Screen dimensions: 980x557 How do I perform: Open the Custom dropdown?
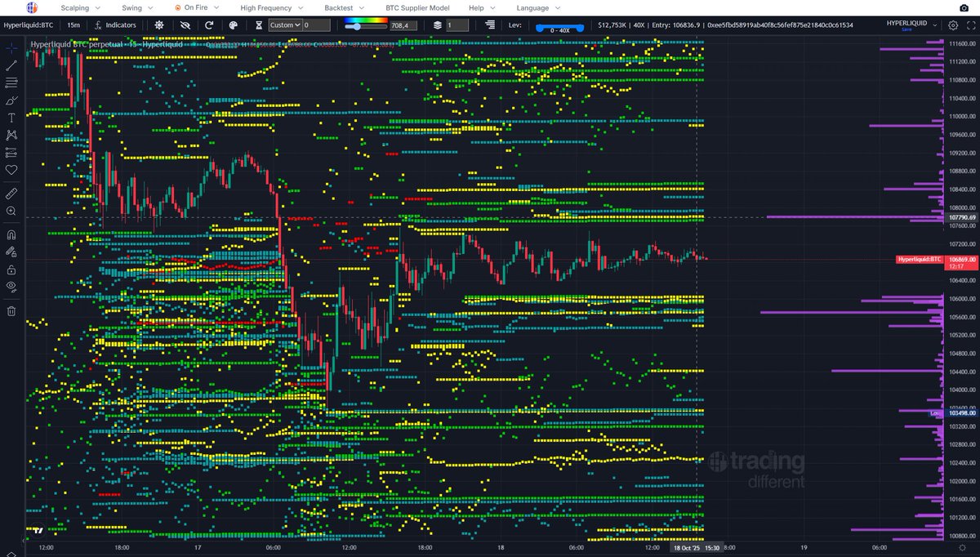click(286, 25)
